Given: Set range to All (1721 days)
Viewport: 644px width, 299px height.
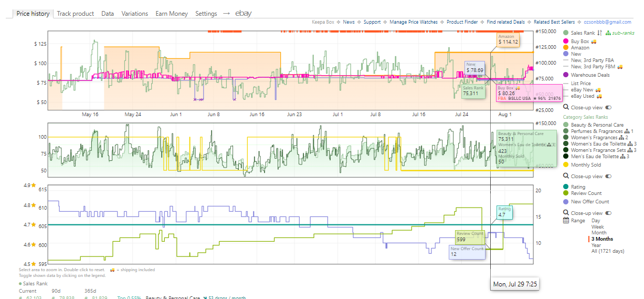Looking at the screenshot, I should click(609, 251).
